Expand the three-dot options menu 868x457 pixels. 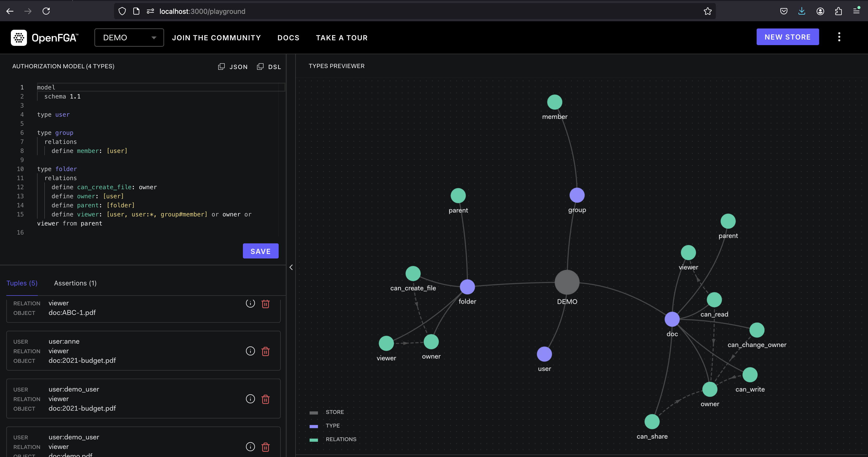(839, 37)
